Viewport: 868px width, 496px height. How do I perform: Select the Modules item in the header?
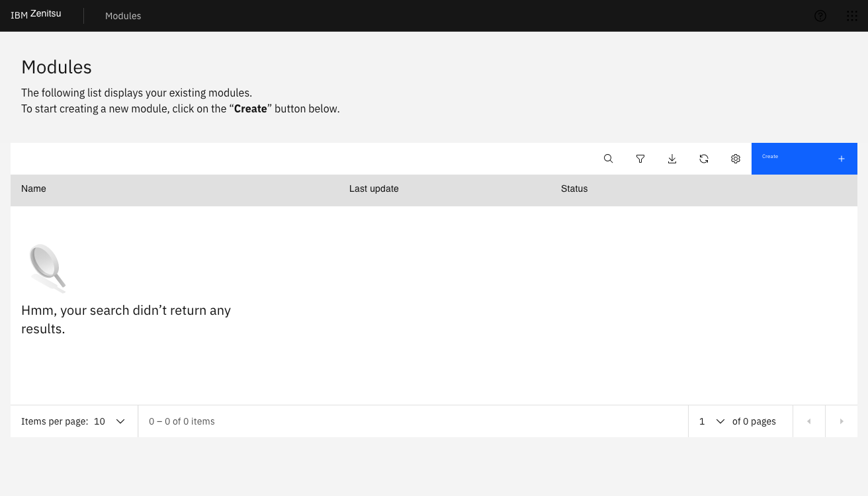click(x=123, y=16)
